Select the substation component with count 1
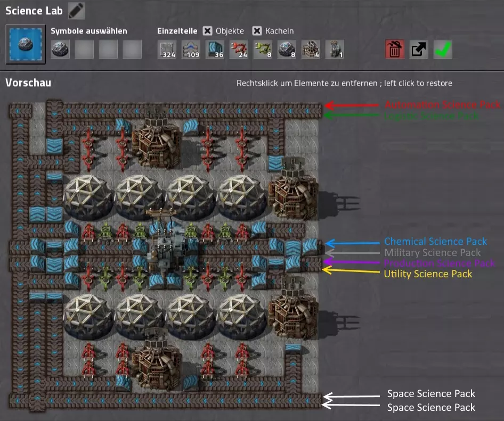Image resolution: width=504 pixels, height=421 pixels. tap(335, 49)
